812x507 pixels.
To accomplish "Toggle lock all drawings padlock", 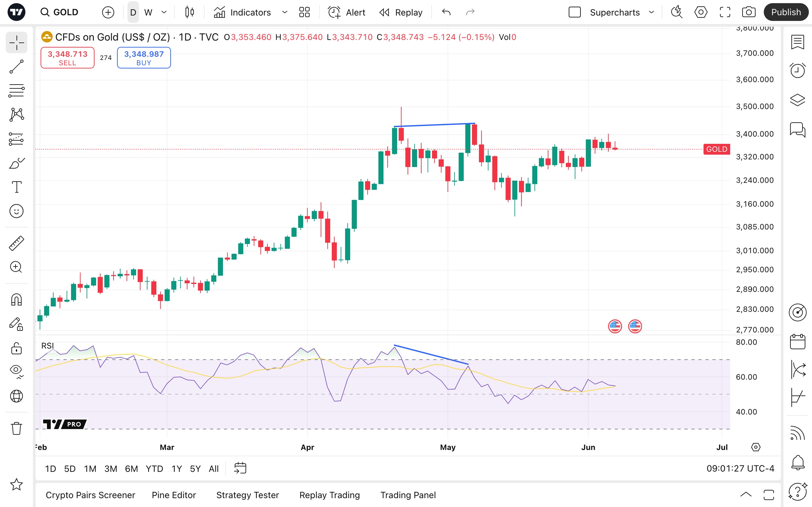I will coord(16,348).
